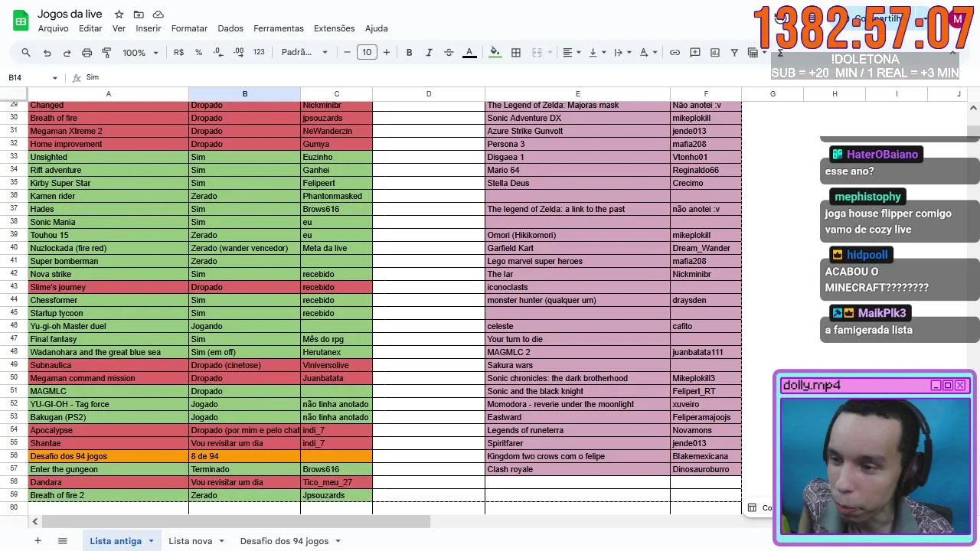Click the Redo arrow in toolbar
The width and height of the screenshot is (980, 551).
pyautogui.click(x=67, y=53)
